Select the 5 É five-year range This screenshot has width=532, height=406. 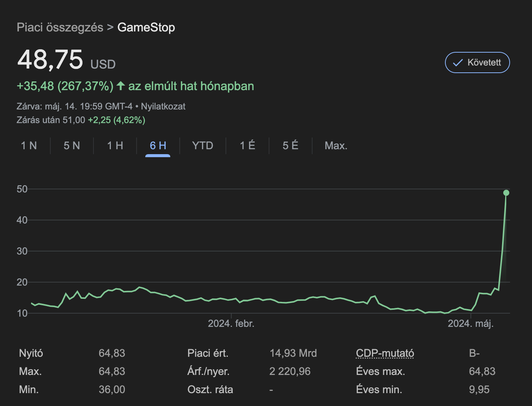click(x=290, y=146)
